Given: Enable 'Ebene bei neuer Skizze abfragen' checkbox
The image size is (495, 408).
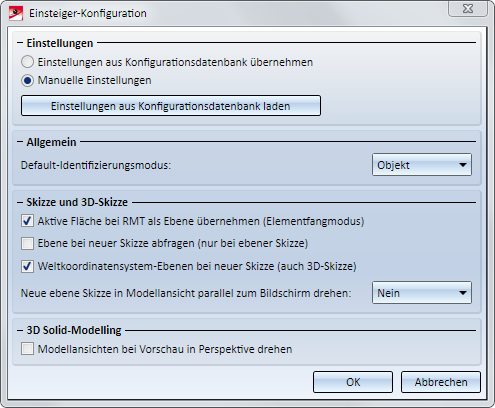Looking at the screenshot, I should (27, 243).
